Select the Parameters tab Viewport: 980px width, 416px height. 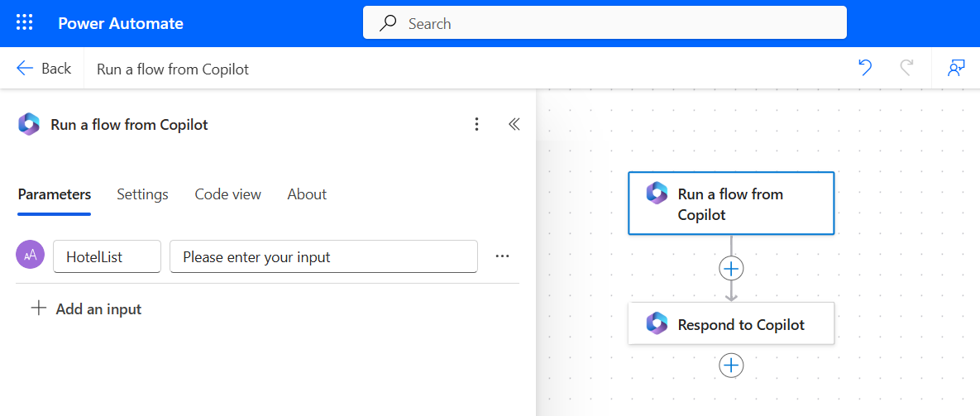pyautogui.click(x=55, y=194)
